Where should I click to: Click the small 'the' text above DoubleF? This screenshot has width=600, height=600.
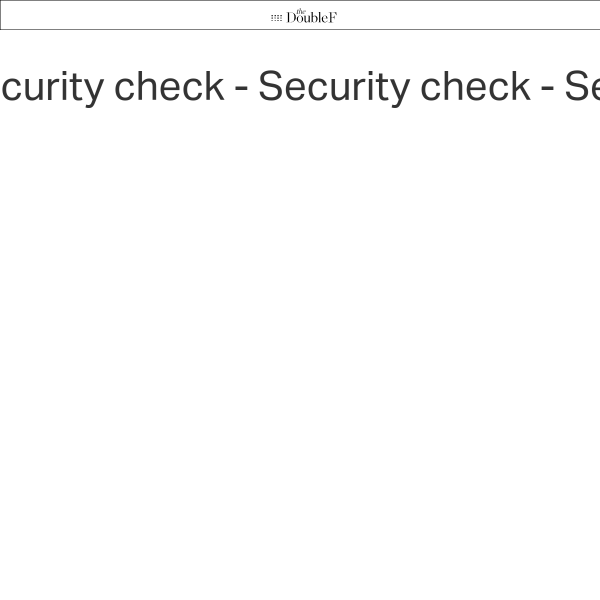[301, 11]
